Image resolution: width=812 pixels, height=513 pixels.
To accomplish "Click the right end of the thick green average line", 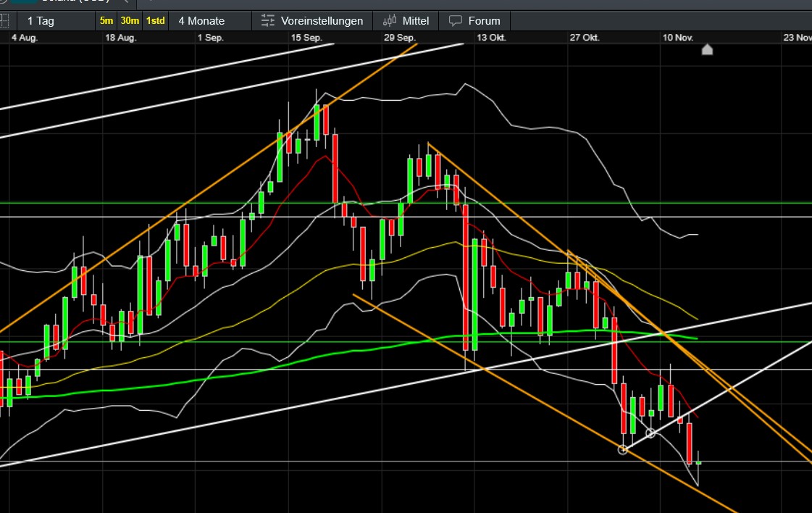I will [x=695, y=338].
